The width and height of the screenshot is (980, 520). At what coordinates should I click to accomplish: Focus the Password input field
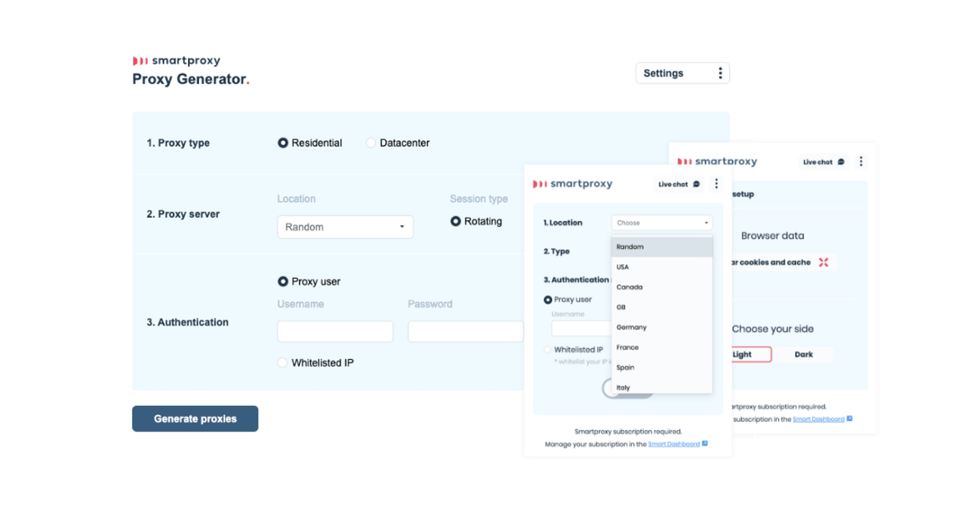click(466, 331)
